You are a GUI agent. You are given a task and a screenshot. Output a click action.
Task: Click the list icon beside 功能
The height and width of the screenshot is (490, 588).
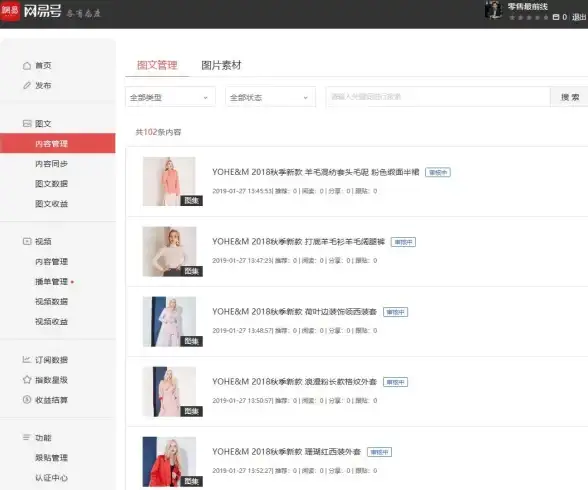pyautogui.click(x=27, y=437)
